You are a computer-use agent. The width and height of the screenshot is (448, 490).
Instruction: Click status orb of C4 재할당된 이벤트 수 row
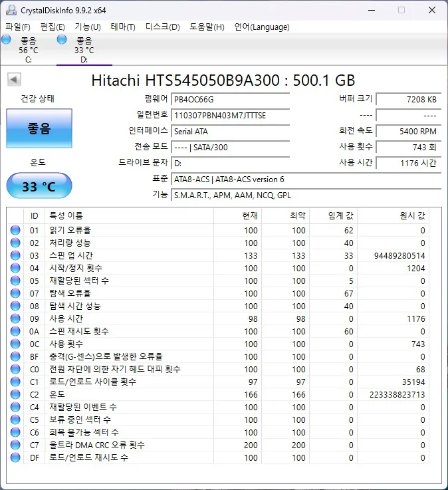coord(15,407)
